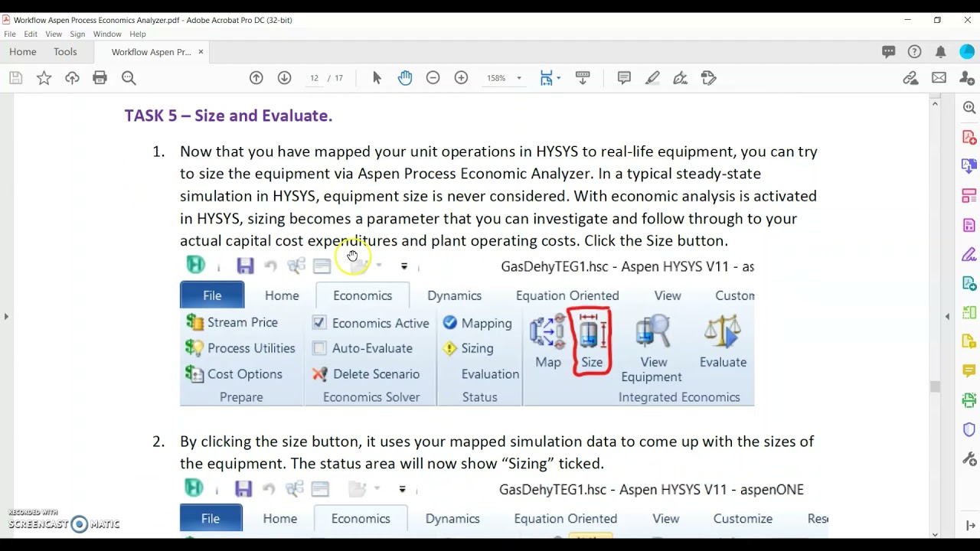Go to next page with down arrow
Viewport: 980px width, 551px height.
point(284,77)
